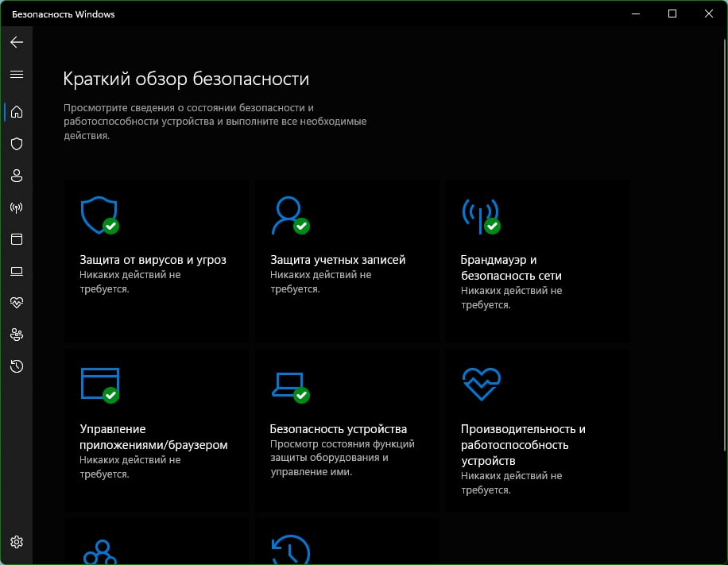728x565 pixels.
Task: Click the large laptop device security icon
Action: point(291,387)
